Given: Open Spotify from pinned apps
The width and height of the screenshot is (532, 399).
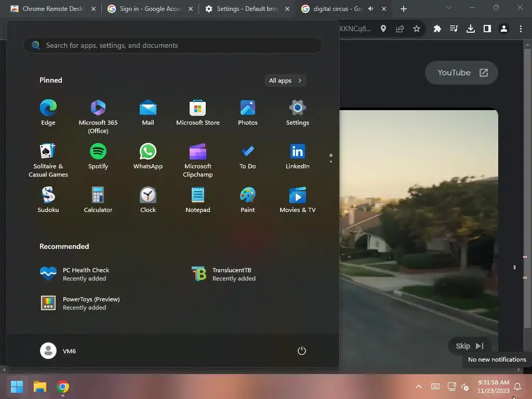Looking at the screenshot, I should coord(98,156).
